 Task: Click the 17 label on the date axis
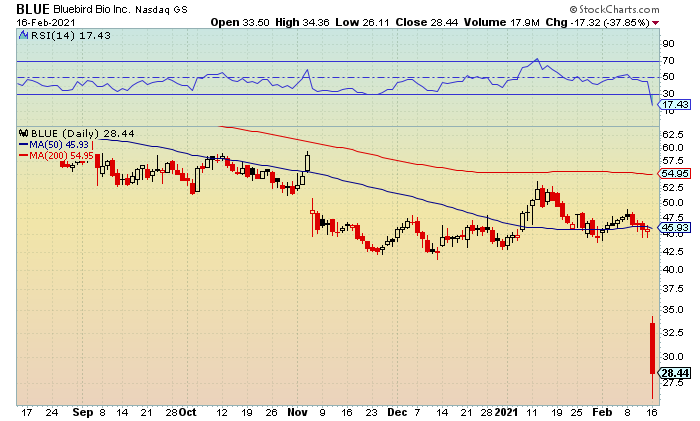[27, 412]
